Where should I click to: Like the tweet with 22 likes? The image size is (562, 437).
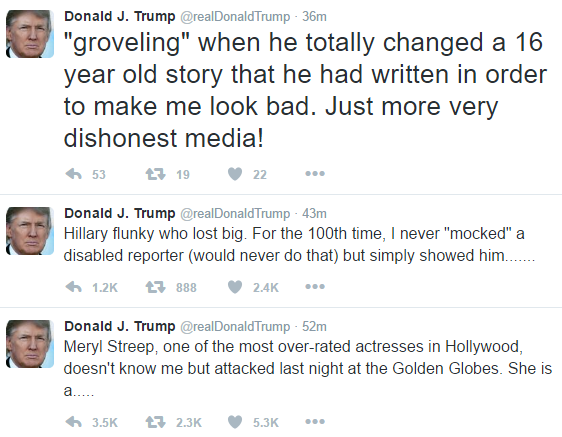235,174
